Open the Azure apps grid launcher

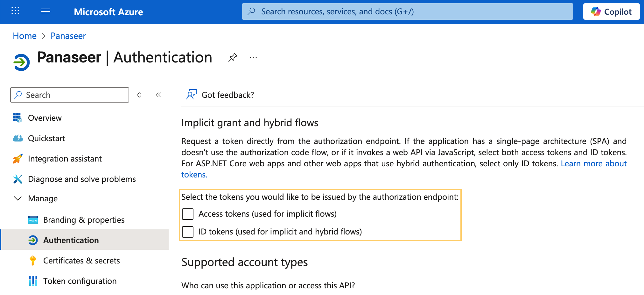coord(15,11)
